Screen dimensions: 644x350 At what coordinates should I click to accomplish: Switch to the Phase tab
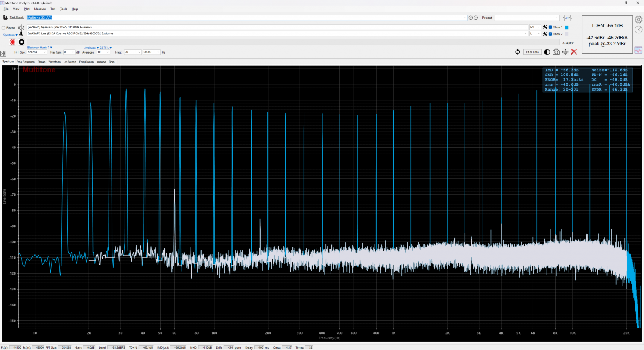tap(41, 62)
